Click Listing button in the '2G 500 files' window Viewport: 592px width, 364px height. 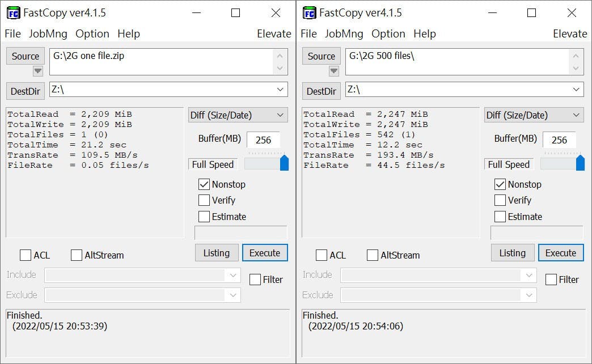coord(513,253)
